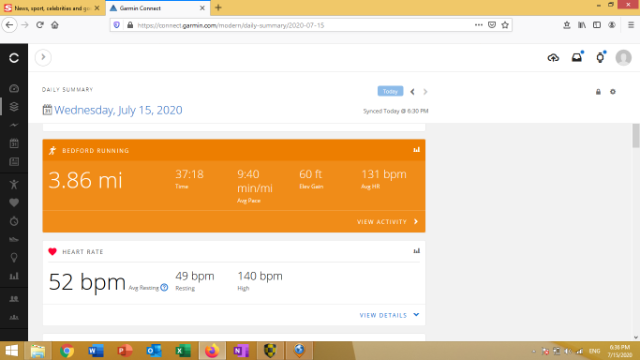This screenshot has width=640, height=360.
Task: Click the Avg Resting help question icon
Action: click(x=164, y=287)
